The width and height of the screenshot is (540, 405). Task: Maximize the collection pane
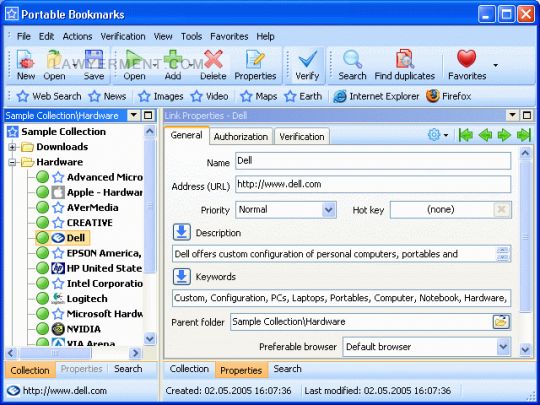click(148, 115)
